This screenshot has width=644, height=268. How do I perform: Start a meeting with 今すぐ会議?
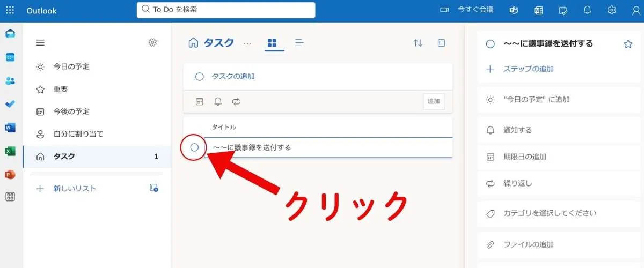pos(475,10)
